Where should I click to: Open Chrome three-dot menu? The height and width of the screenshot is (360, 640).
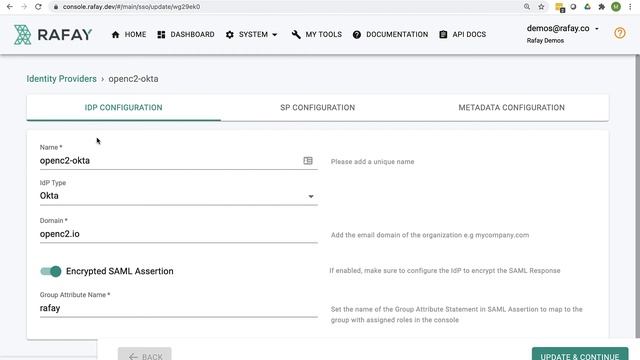pos(630,7)
